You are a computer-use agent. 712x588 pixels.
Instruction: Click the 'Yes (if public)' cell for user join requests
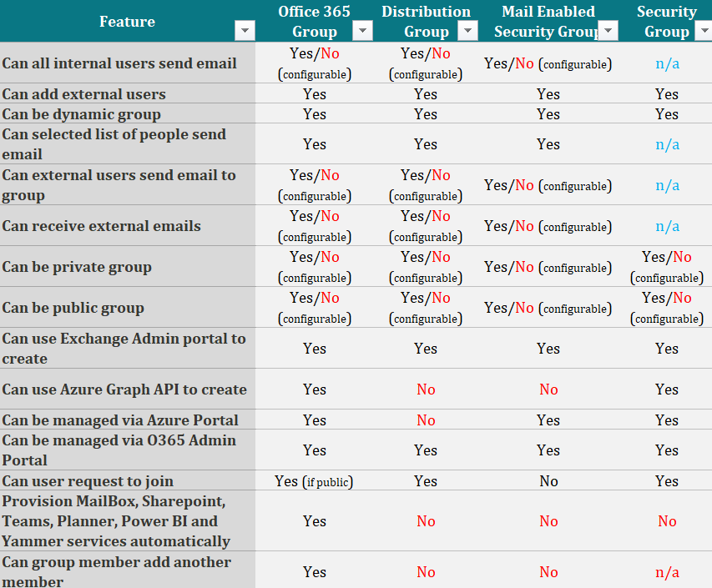(315, 481)
